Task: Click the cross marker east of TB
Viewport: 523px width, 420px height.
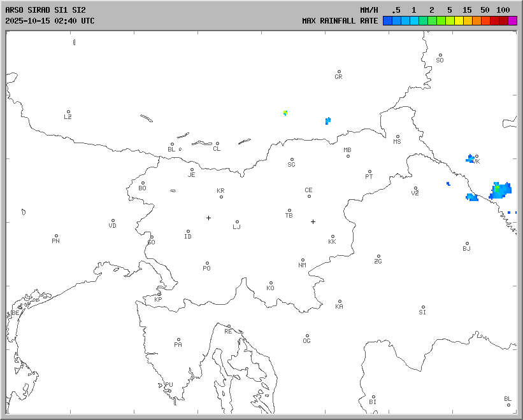Action: point(313,221)
